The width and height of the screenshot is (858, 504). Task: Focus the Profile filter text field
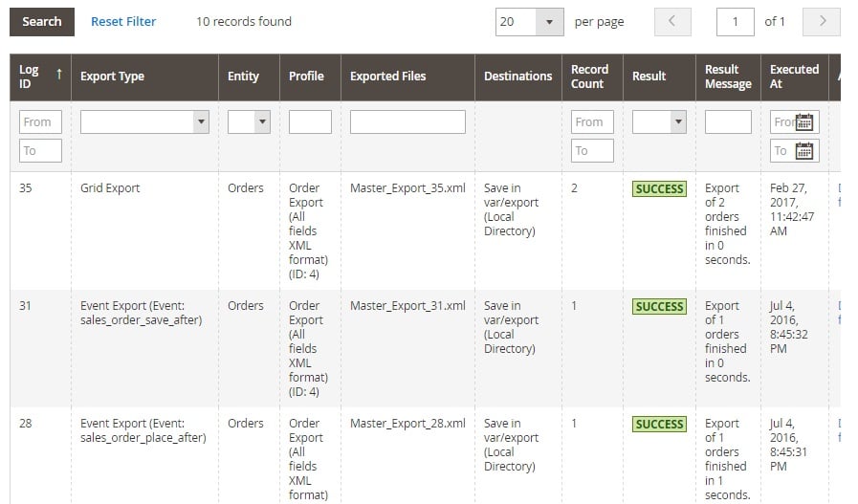[x=310, y=121]
